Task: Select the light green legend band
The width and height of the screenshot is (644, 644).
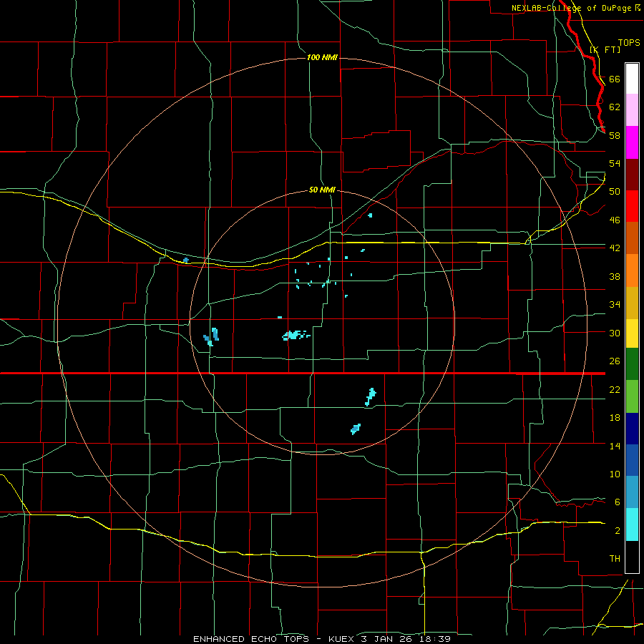Action: pos(632,396)
